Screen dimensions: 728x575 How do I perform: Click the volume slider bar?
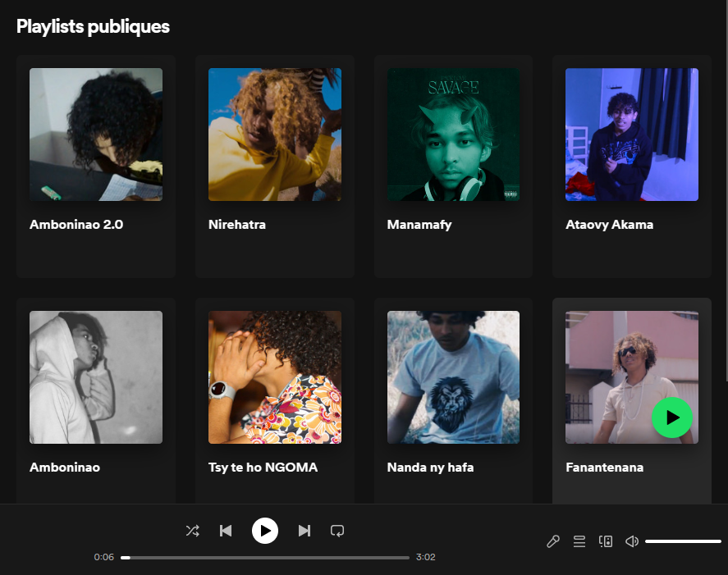tap(683, 541)
